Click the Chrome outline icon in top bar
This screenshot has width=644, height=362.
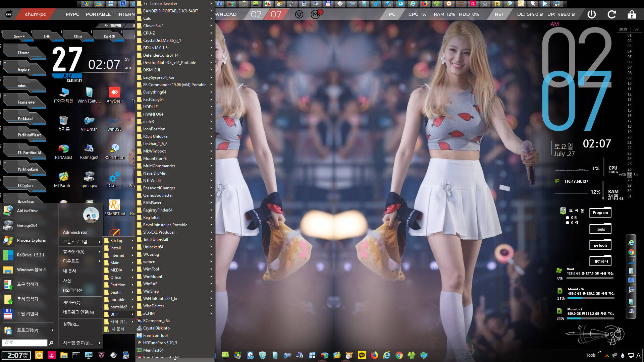(x=299, y=14)
